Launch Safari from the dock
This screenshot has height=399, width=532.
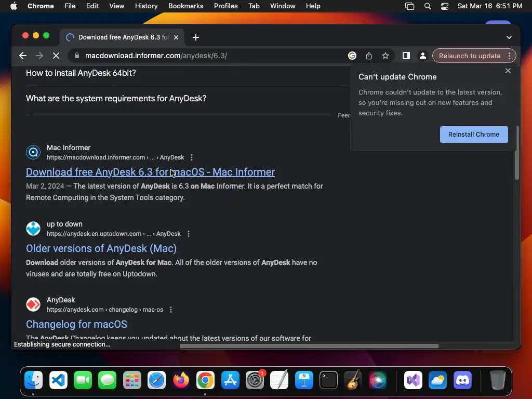pyautogui.click(x=156, y=380)
